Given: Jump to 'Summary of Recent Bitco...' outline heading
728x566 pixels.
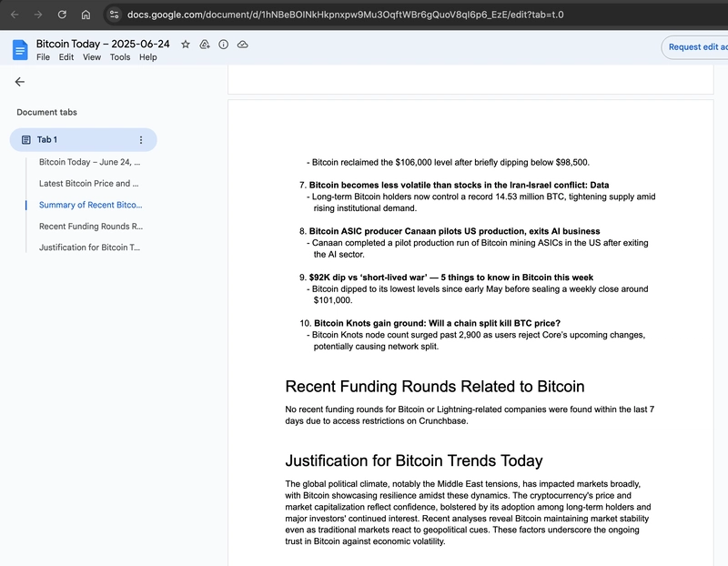Looking at the screenshot, I should 90,205.
